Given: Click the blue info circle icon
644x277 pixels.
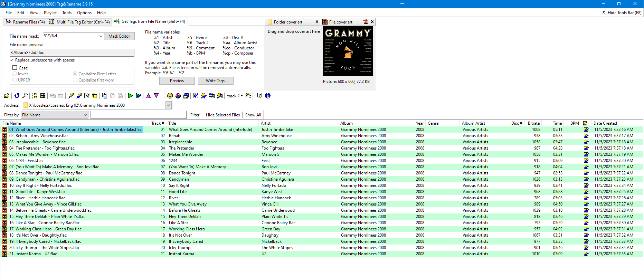Looking at the screenshot, I should tap(268, 96).
